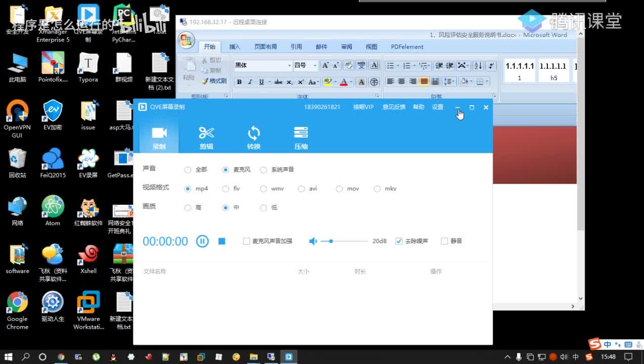Click sort A-Z icon in Word
Image resolution: width=644 pixels, height=364 pixels.
478,65
